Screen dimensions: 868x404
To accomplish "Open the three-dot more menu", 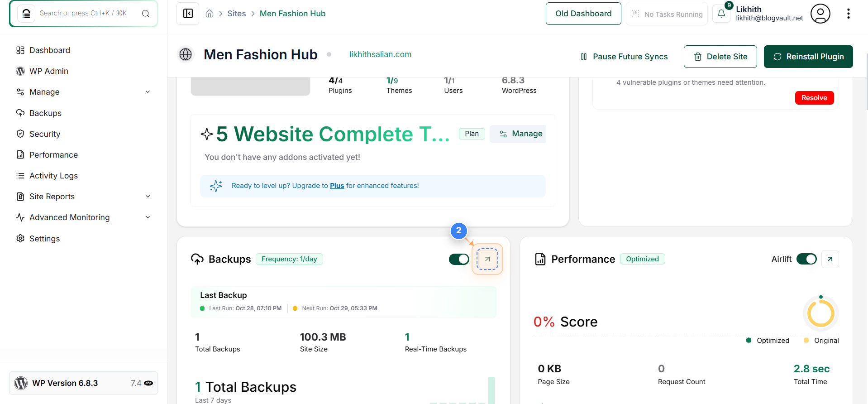I will coord(848,14).
